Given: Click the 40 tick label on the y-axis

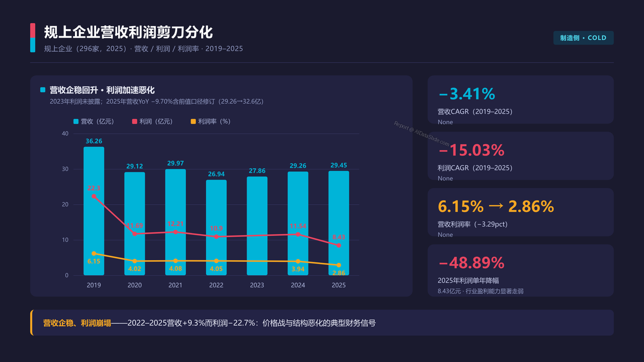Looking at the screenshot, I should point(65,134).
